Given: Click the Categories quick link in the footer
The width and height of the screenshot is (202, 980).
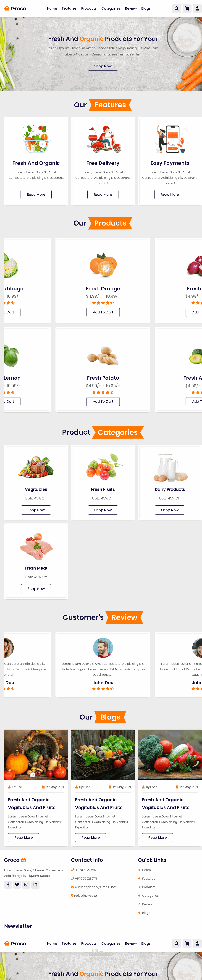Looking at the screenshot, I should [x=149, y=895].
